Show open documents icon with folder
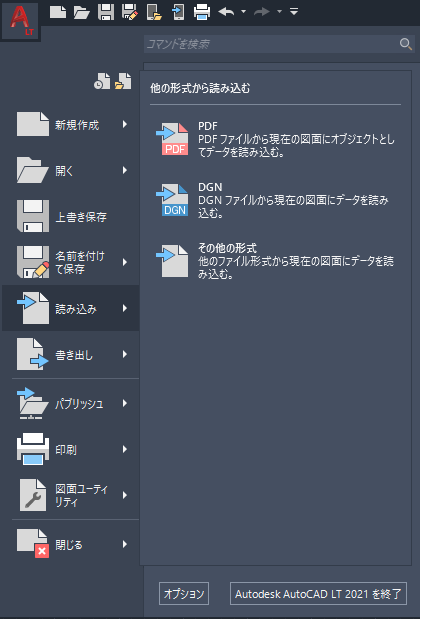430x623 pixels. tap(123, 81)
